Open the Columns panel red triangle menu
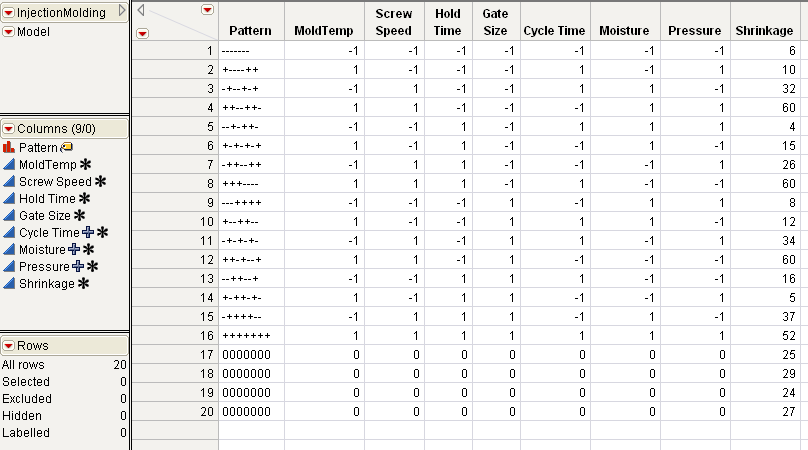 (x=8, y=128)
